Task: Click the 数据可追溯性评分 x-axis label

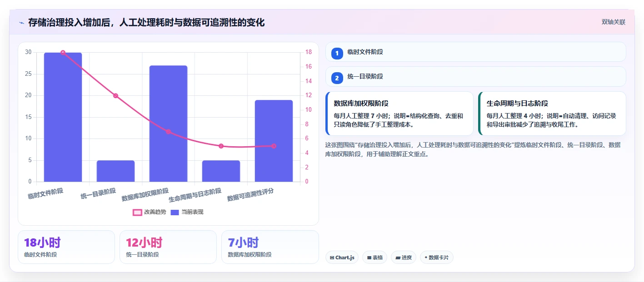Action: (250, 195)
